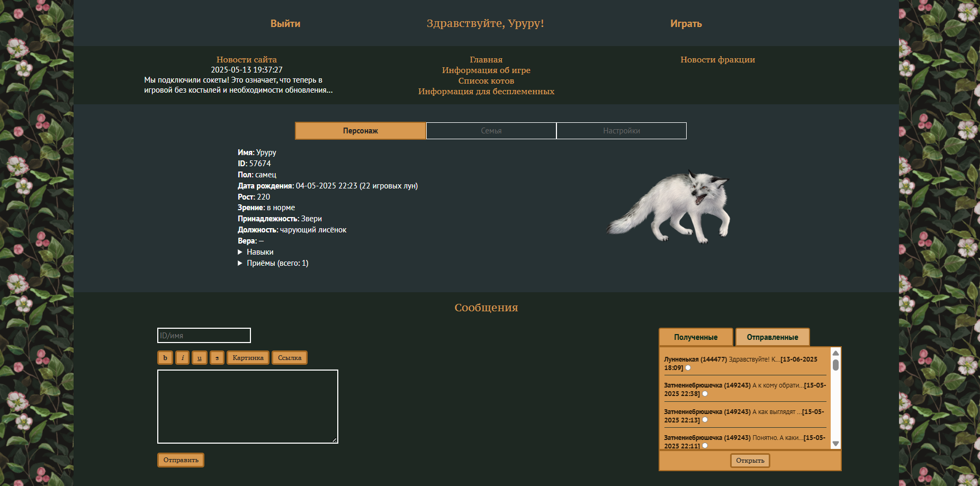Click the Открыть button below messages

[x=750, y=461]
